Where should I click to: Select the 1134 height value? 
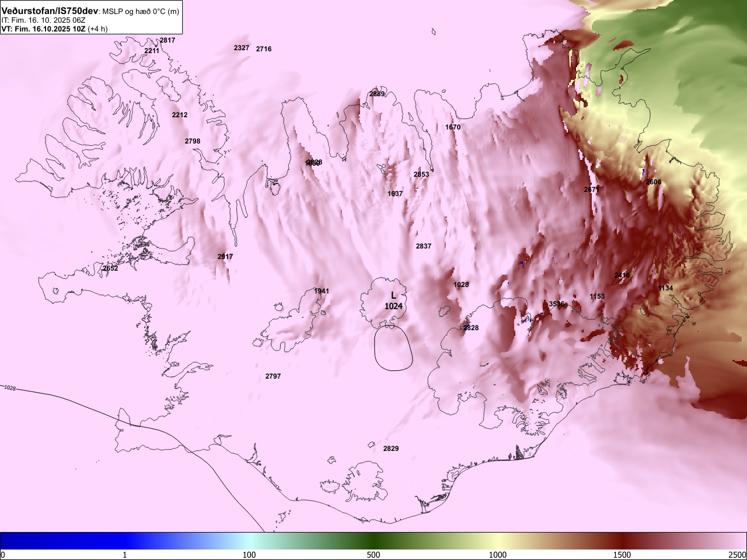(665, 288)
